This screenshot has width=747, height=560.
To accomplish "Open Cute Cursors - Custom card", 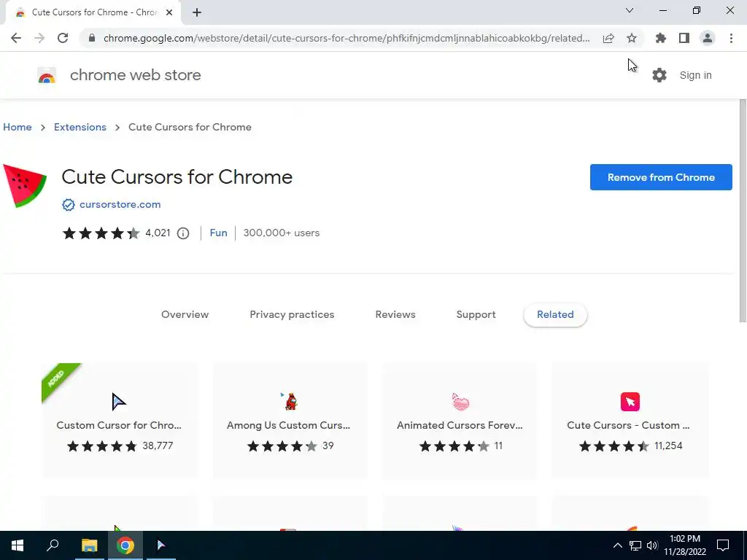I will (630, 420).
